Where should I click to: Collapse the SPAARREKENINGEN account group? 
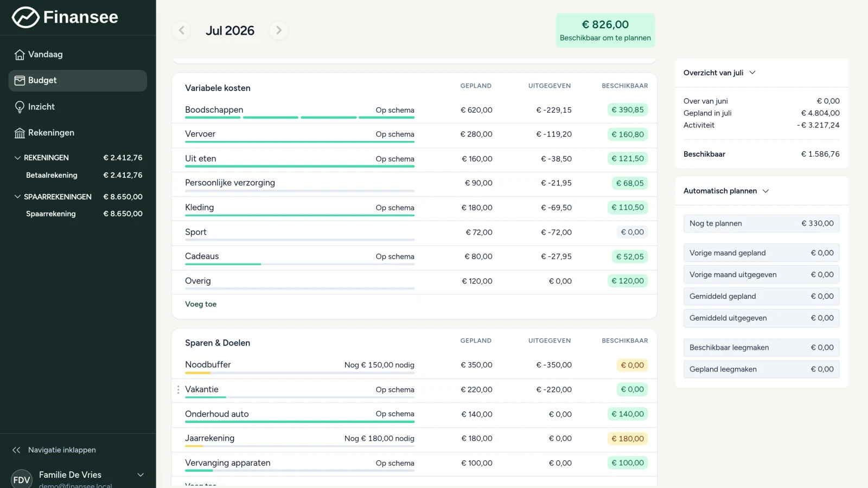point(17,197)
